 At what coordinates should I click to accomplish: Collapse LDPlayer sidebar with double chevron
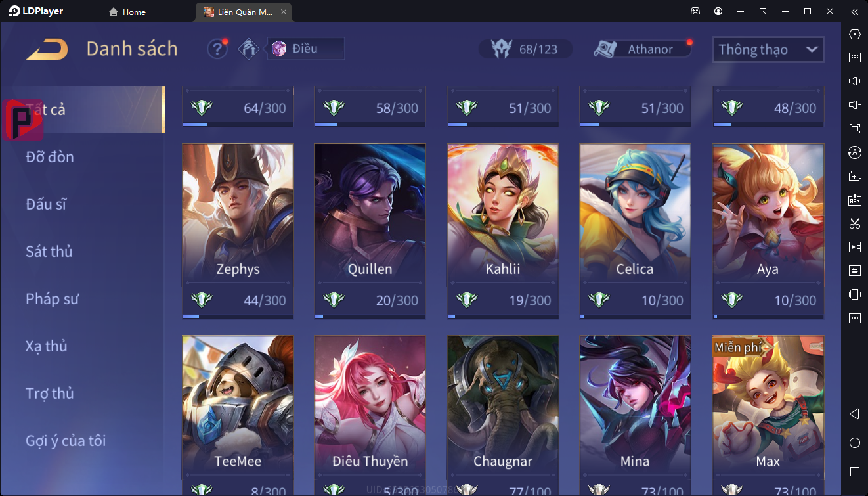point(854,11)
